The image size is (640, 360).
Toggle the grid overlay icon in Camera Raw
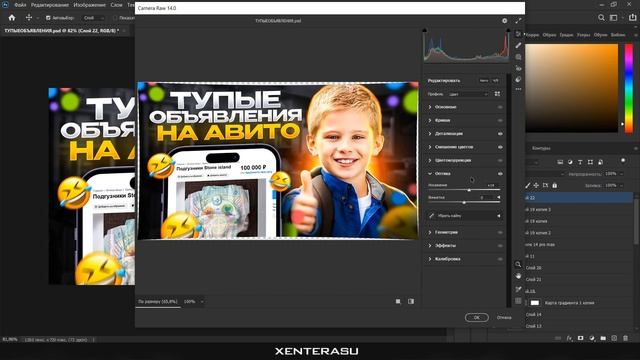point(518,301)
